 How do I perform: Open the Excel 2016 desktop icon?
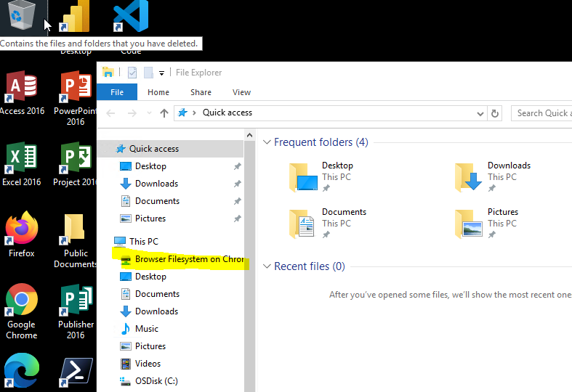[x=22, y=164]
